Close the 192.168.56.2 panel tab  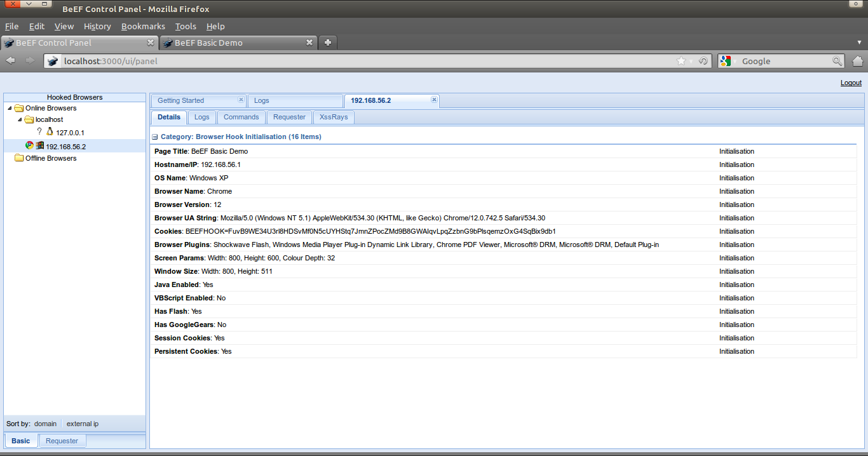point(434,100)
